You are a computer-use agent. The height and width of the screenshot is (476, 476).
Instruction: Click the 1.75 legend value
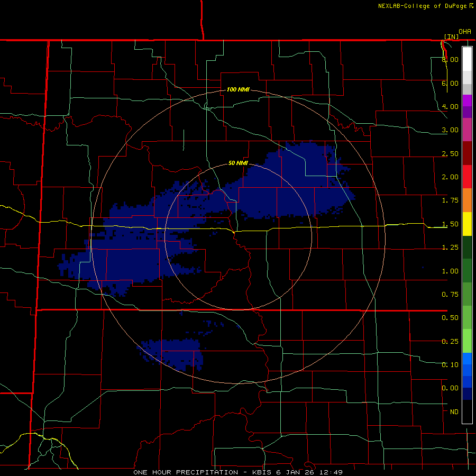click(450, 200)
